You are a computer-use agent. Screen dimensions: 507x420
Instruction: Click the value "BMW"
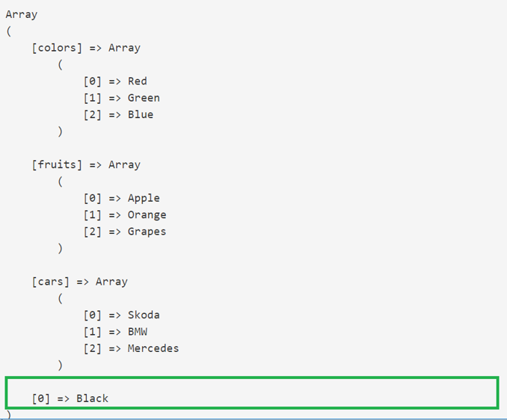(138, 332)
